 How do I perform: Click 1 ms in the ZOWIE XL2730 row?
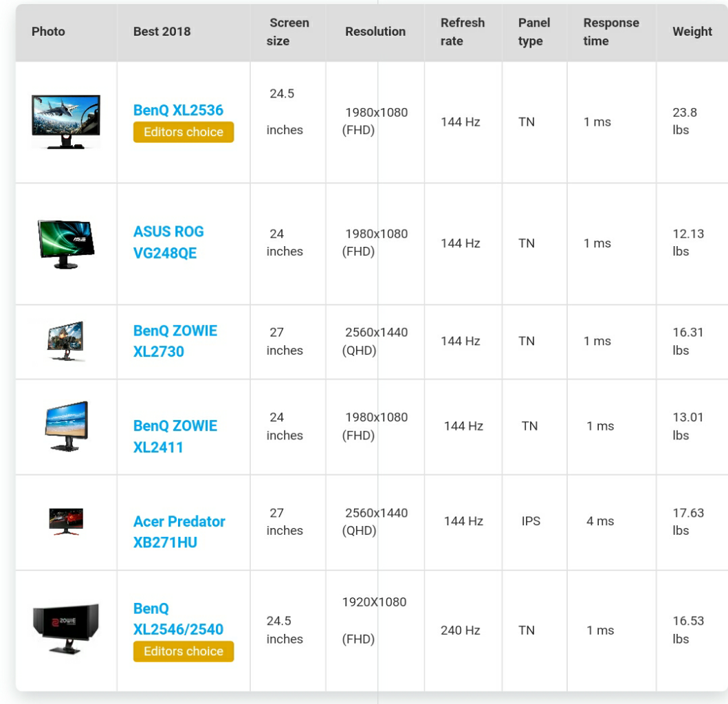point(597,341)
